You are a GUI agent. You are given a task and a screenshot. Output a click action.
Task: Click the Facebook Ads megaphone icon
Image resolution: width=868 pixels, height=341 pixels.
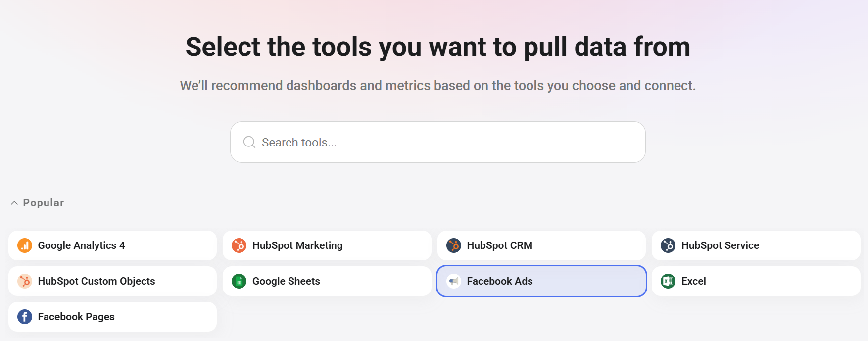pos(454,281)
